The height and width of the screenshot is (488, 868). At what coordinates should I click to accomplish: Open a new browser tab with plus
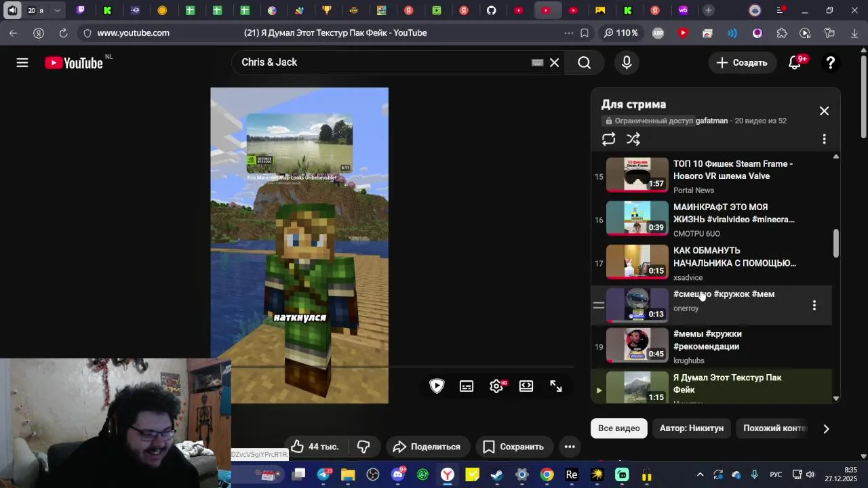(708, 10)
